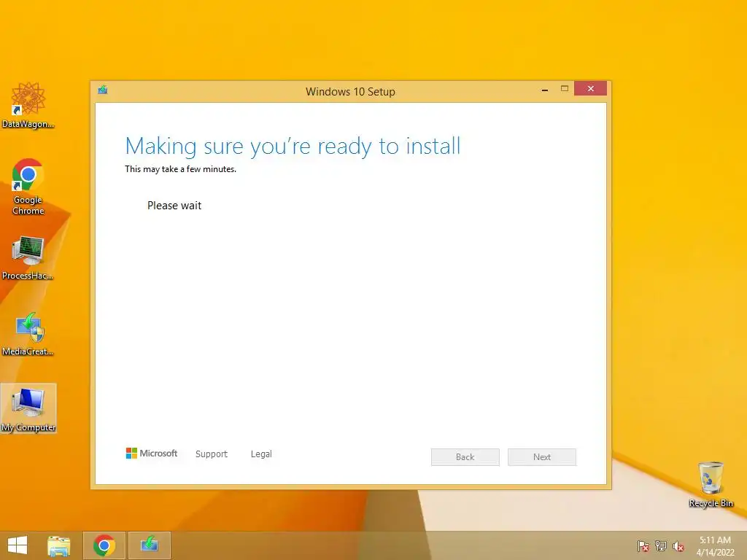Open the DataWagon desktop shortcut
Screen dimensions: 747x560
coord(28,105)
